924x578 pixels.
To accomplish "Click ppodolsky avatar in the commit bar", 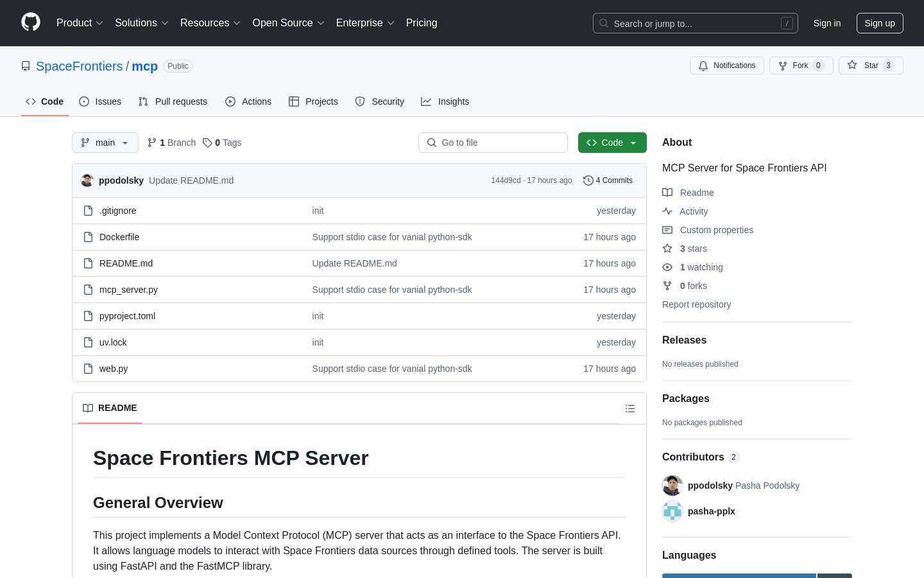I will (87, 180).
